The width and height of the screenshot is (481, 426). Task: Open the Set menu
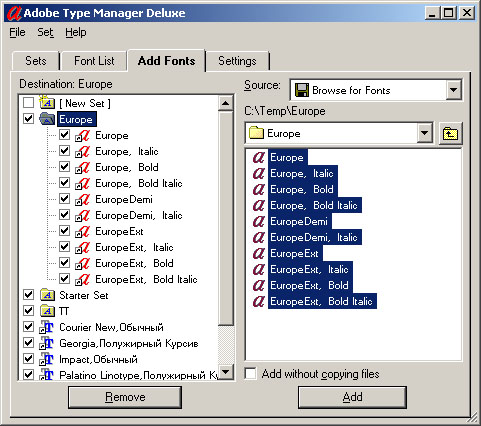(45, 32)
